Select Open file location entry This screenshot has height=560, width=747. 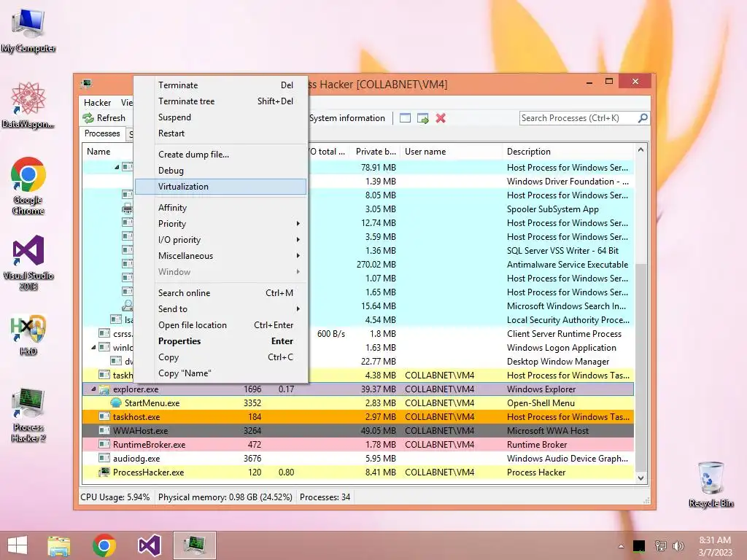(x=220, y=324)
